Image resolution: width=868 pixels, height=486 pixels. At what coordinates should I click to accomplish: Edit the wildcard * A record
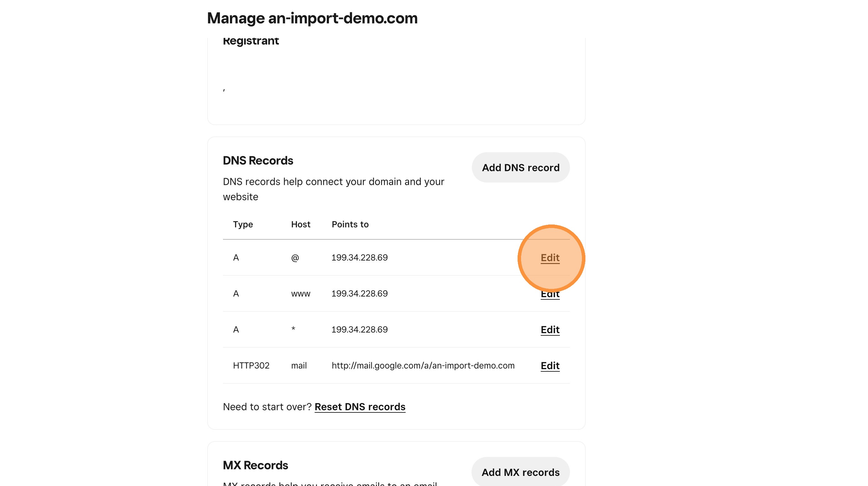[550, 329]
